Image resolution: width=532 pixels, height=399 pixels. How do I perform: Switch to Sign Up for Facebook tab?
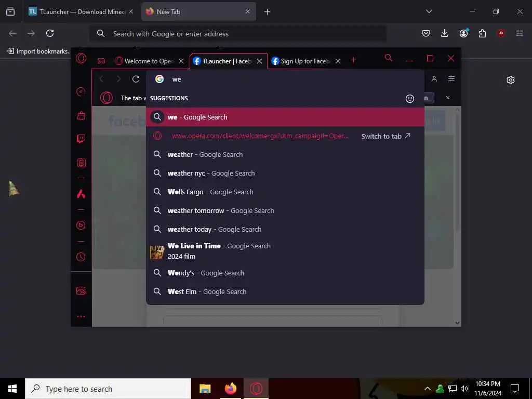click(x=306, y=61)
